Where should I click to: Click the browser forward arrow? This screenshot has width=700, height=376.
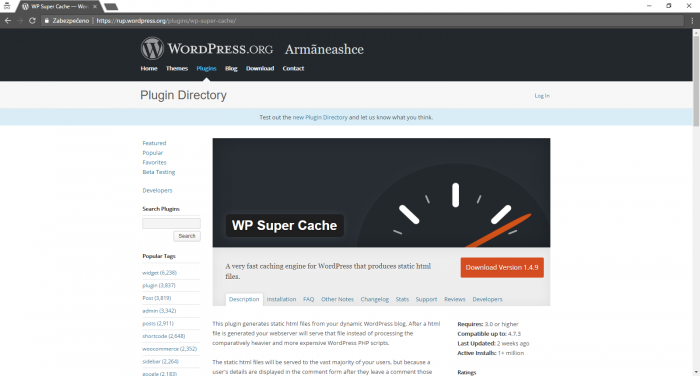(x=20, y=21)
